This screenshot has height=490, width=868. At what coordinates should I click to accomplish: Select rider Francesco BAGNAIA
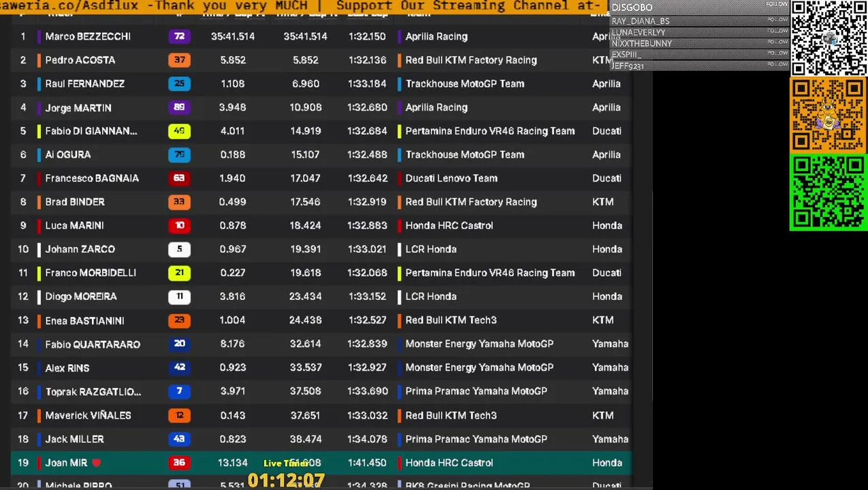pos(92,178)
